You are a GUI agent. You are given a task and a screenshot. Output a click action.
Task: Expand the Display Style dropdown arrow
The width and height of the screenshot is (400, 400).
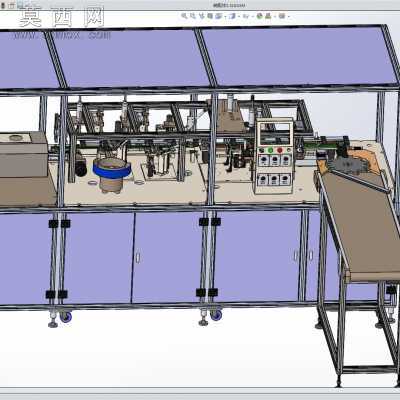239,16
